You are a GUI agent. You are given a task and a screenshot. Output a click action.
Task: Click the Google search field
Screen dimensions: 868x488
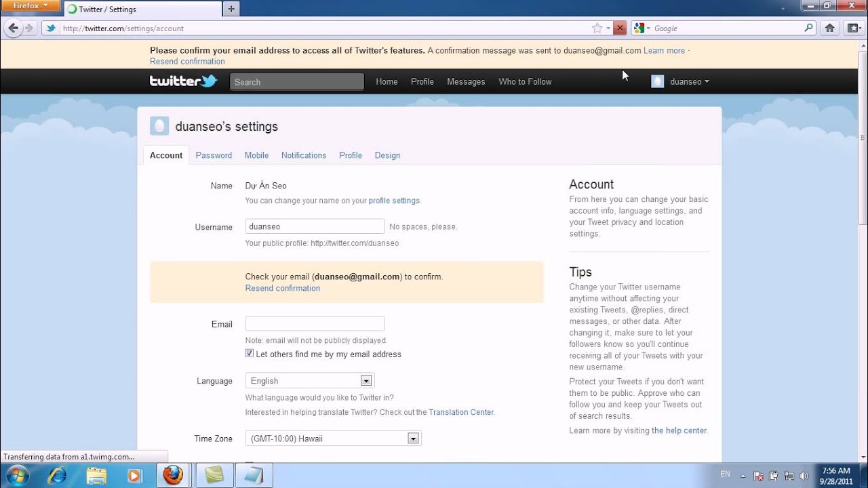(727, 28)
